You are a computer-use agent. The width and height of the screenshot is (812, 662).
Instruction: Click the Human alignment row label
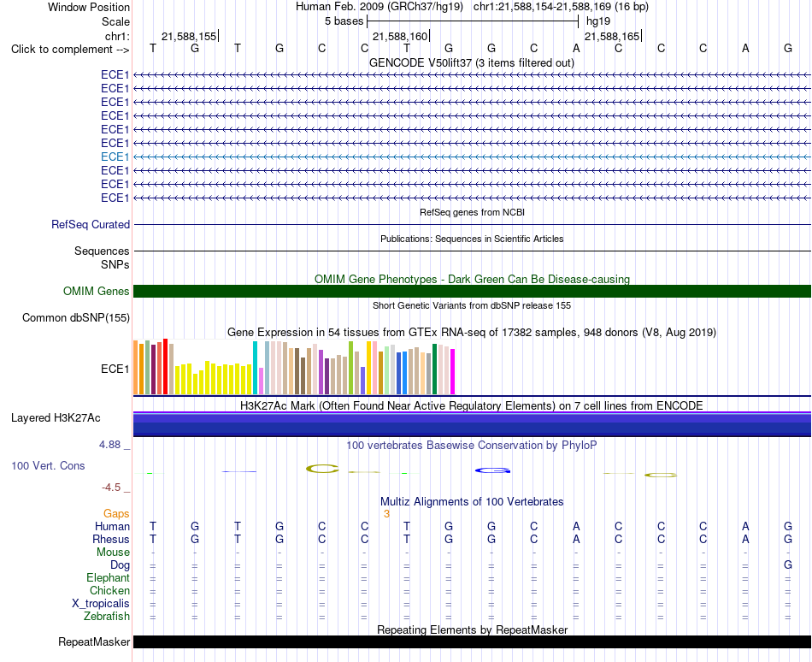pos(112,527)
